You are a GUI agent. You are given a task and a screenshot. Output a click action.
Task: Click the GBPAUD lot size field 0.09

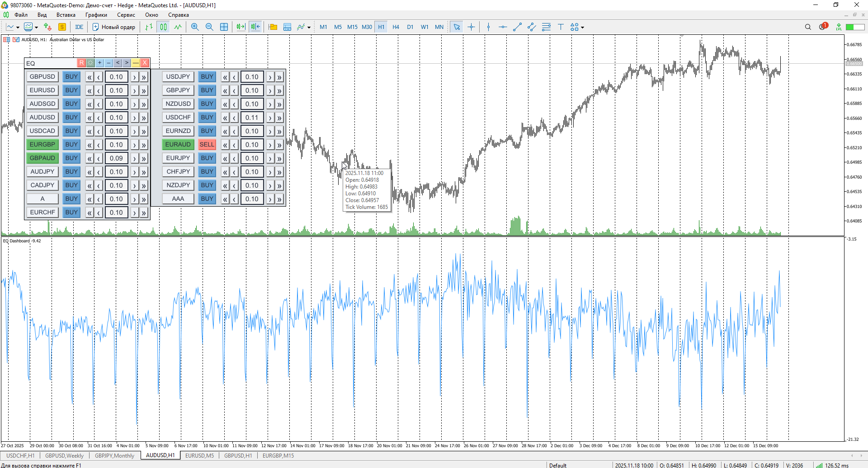click(116, 158)
